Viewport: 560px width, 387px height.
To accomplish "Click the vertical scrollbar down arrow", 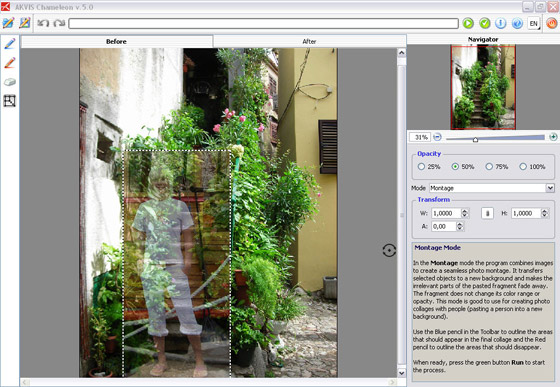I will coord(401,373).
